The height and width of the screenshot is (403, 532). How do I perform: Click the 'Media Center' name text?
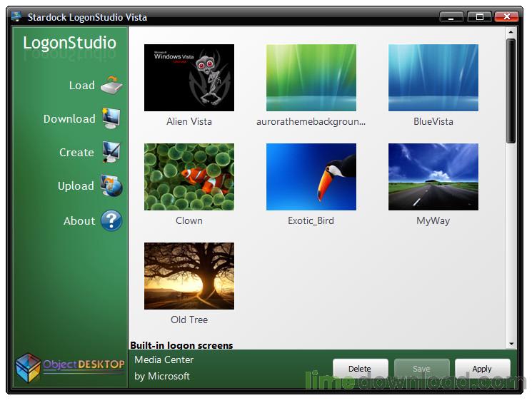pos(164,359)
